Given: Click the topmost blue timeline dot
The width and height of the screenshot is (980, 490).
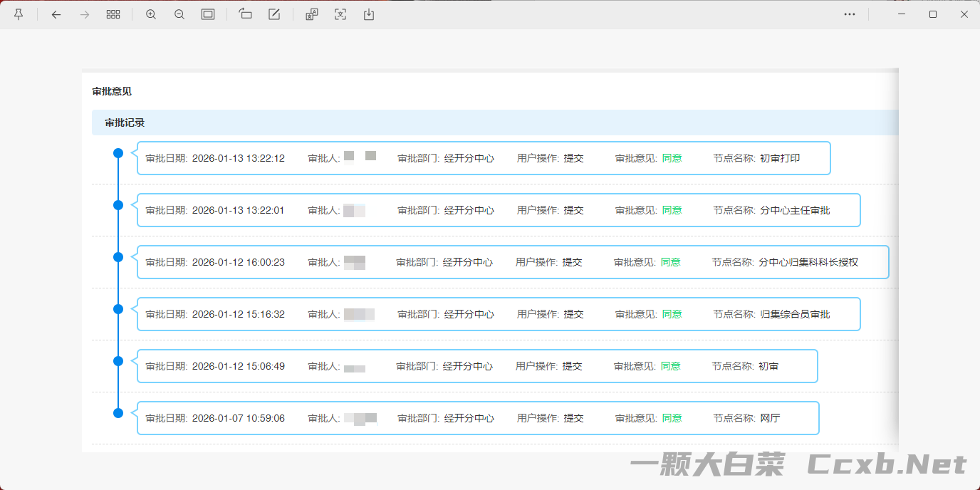Looking at the screenshot, I should 118,152.
